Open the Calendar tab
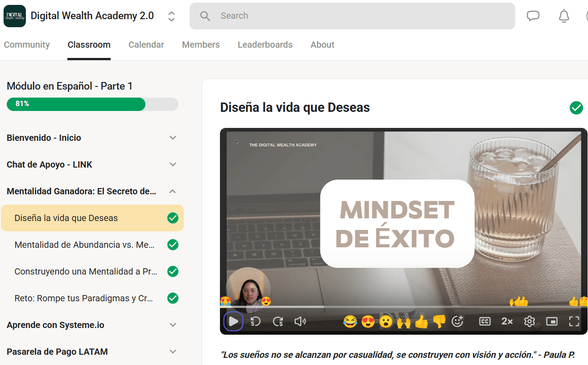The width and height of the screenshot is (588, 365). (x=146, y=45)
